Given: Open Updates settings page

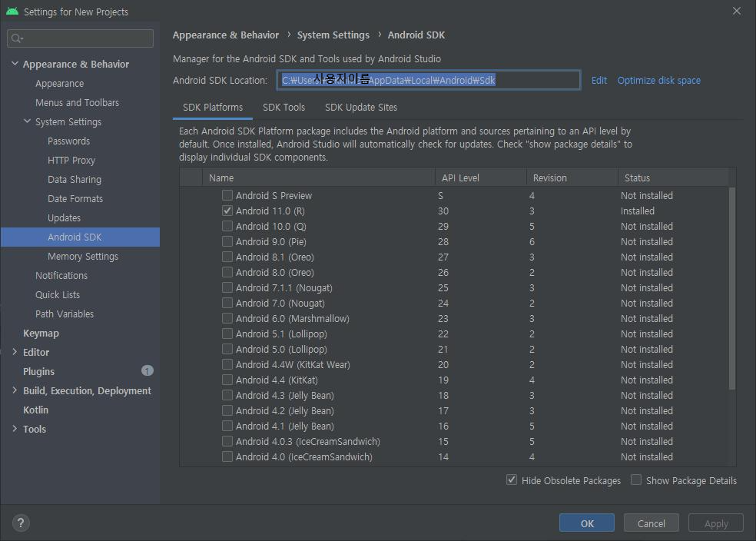Looking at the screenshot, I should pos(64,218).
